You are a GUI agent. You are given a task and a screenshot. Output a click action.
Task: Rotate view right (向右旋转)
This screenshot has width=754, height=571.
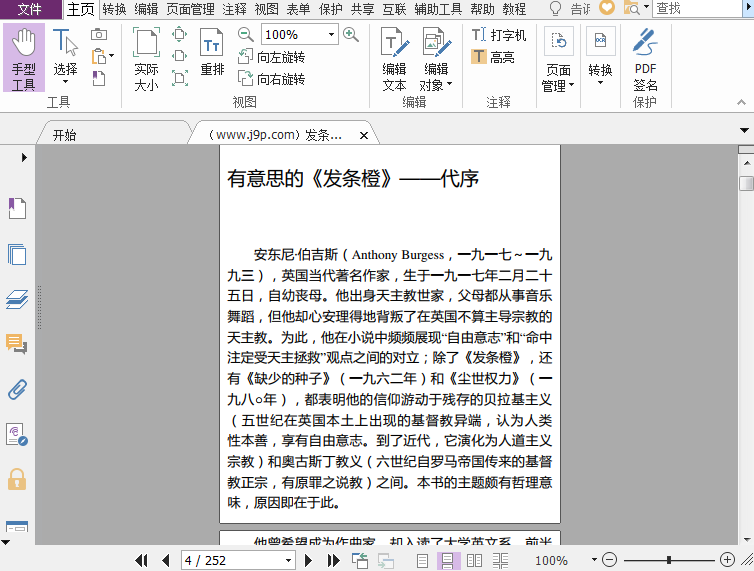pyautogui.click(x=272, y=78)
